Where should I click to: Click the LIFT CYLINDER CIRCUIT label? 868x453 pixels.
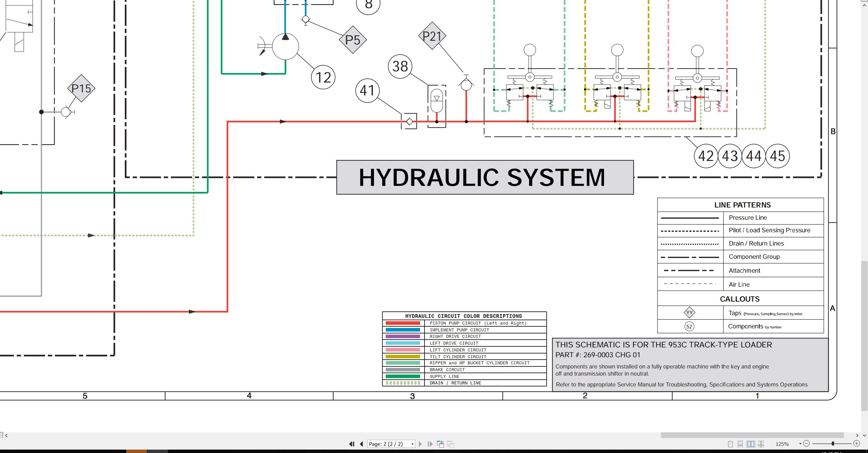click(458, 350)
